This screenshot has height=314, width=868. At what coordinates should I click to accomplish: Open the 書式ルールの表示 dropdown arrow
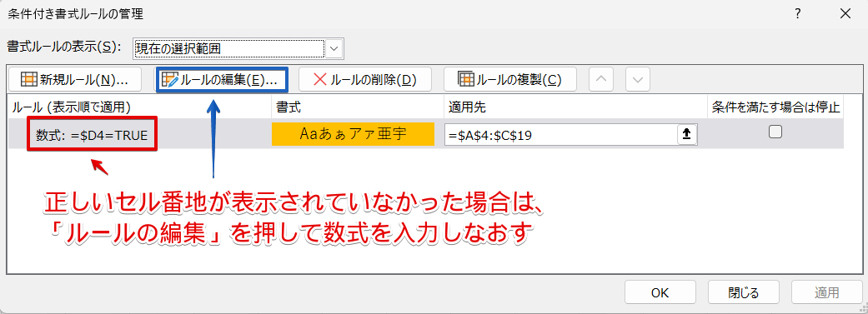(x=334, y=48)
